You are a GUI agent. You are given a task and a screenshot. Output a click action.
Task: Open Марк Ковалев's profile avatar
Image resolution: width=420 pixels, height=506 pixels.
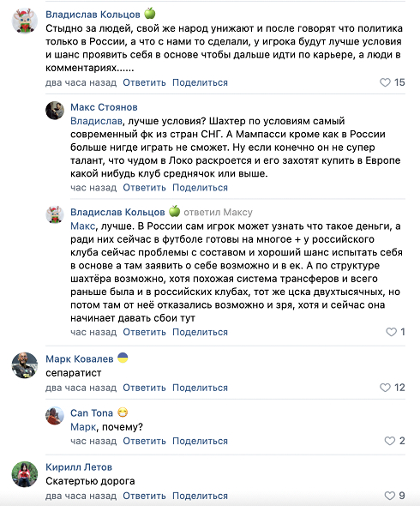coord(25,365)
